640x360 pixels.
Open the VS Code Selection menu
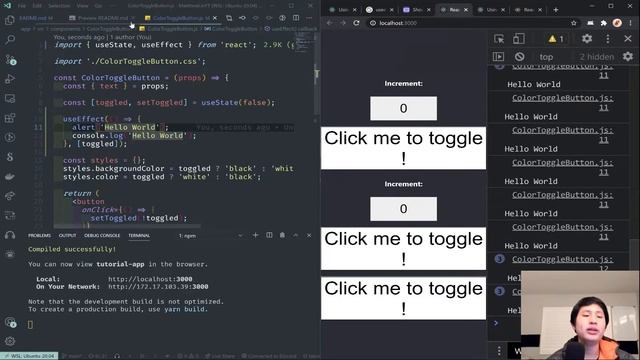click(59, 6)
